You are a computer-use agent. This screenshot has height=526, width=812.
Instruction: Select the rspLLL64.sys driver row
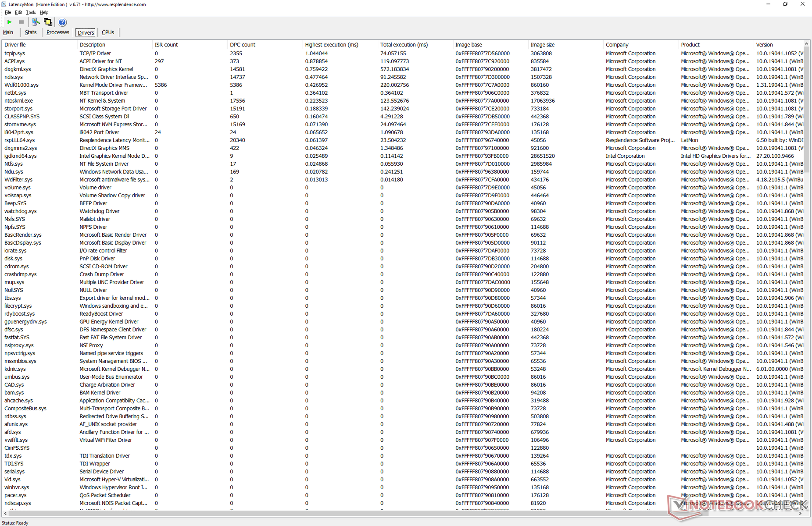403,140
